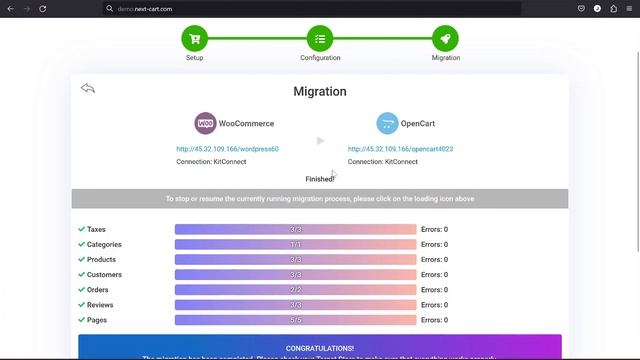Click the OpenCart target cart name
Viewport: 640px width, 360px height.
pyautogui.click(x=418, y=123)
